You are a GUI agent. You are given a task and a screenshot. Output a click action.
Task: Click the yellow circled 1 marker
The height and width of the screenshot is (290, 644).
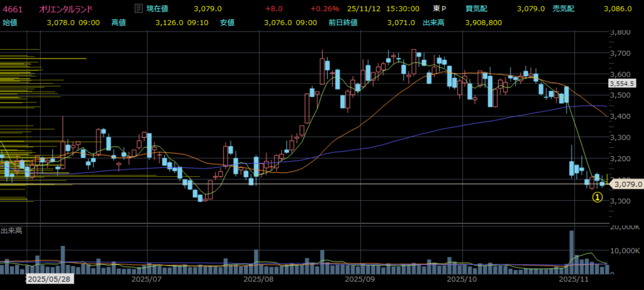(597, 198)
